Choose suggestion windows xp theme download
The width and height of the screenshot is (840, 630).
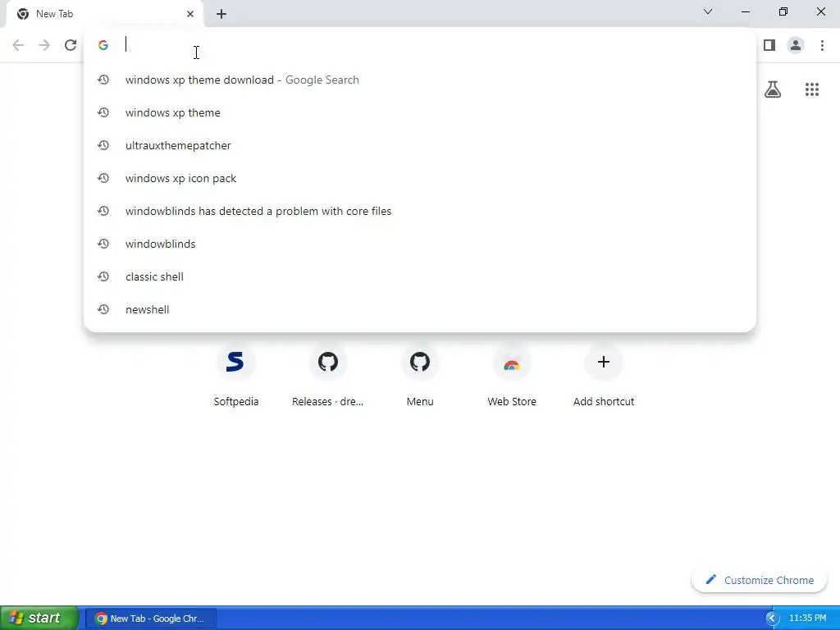[420, 80]
